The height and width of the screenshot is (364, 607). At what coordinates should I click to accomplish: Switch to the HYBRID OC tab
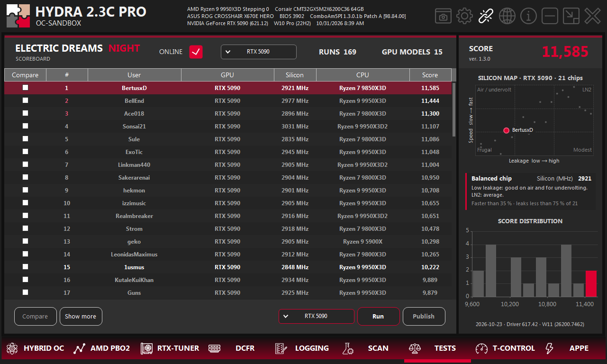36,348
